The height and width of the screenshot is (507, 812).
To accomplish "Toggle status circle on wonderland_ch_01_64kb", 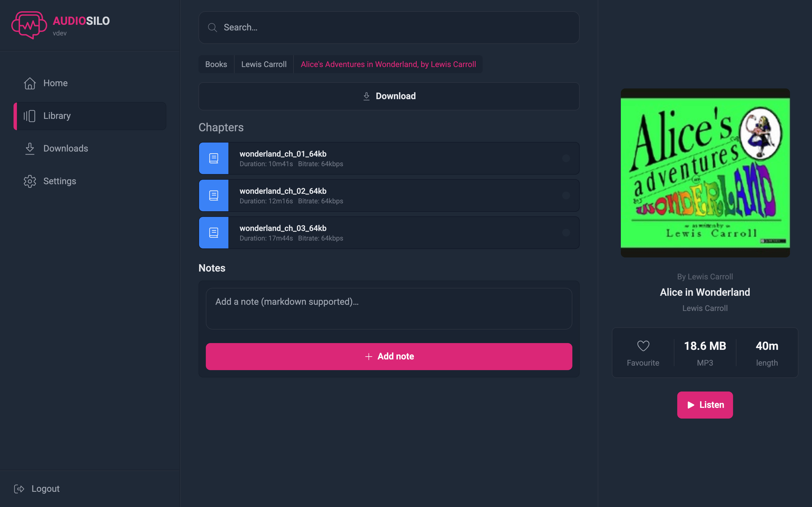I will point(566,158).
